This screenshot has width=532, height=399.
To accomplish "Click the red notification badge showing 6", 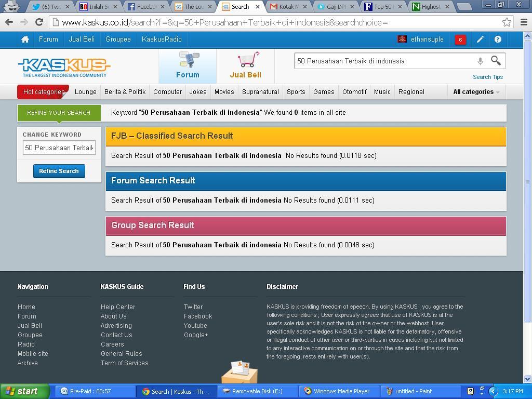I will click(460, 39).
